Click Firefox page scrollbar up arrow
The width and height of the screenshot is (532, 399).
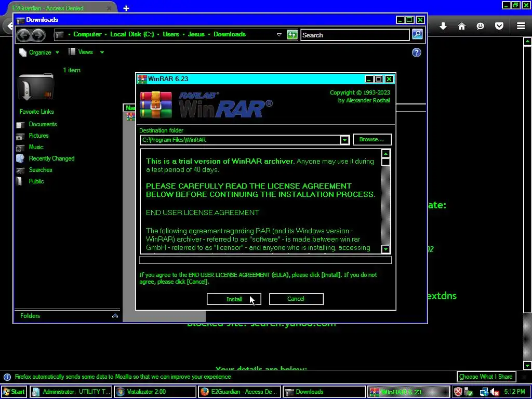pyautogui.click(x=527, y=42)
